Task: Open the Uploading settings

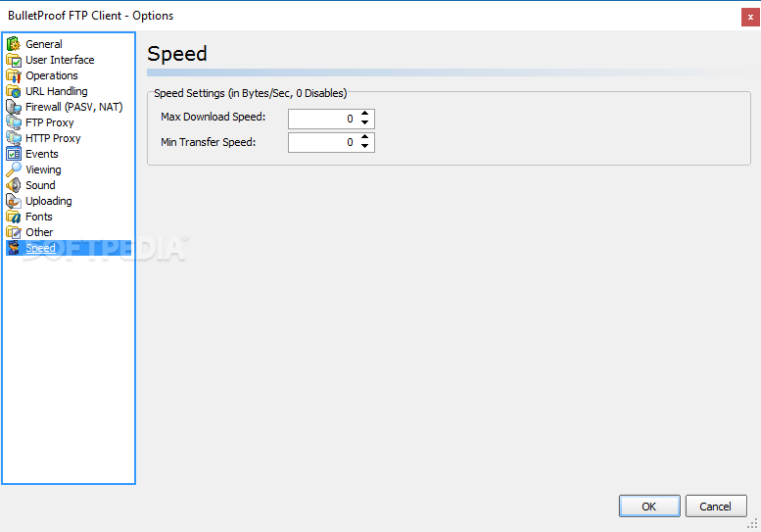Action: (49, 201)
